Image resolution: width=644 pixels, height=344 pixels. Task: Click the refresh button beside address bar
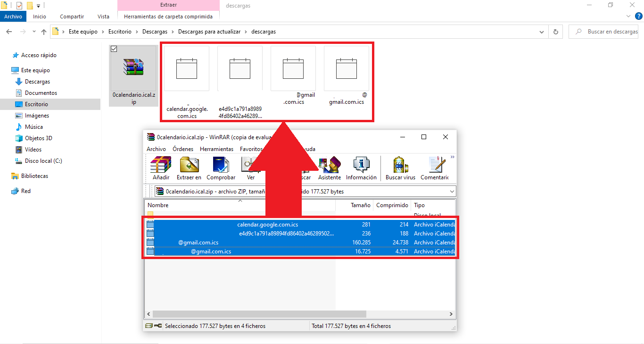[556, 32]
